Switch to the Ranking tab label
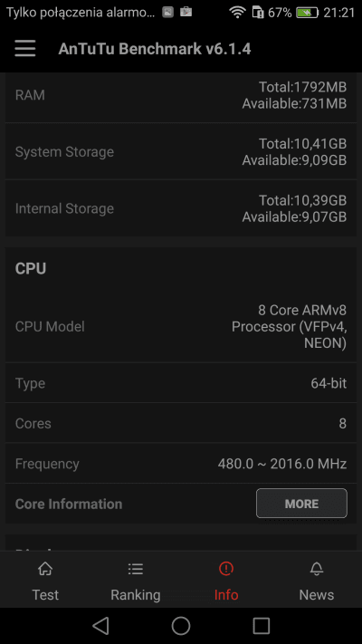Screen dimensions: 362x644 click(x=136, y=595)
